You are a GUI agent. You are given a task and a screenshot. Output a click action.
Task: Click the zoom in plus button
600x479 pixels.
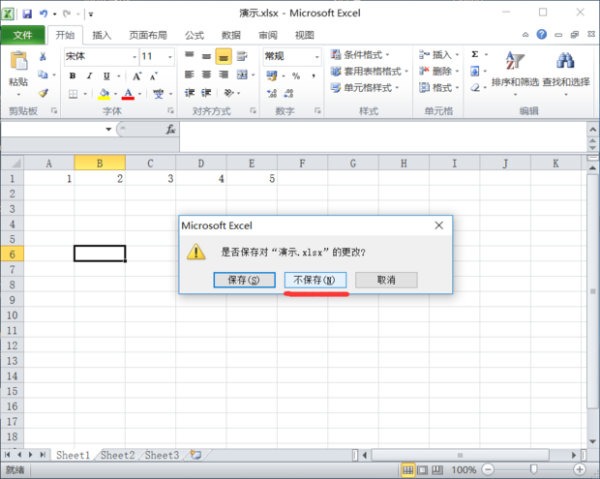tap(579, 469)
